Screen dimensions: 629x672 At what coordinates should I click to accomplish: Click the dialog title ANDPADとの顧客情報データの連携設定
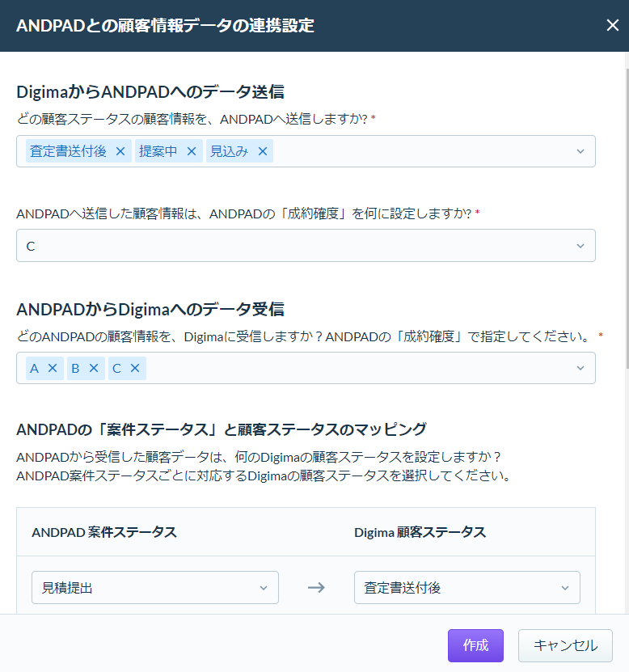click(166, 26)
